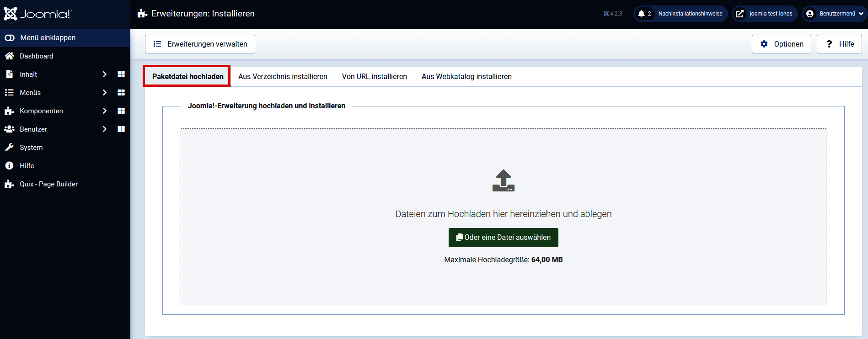Screen dimensions: 868x339
Task: Click the System wrench icon
Action: click(x=9, y=147)
